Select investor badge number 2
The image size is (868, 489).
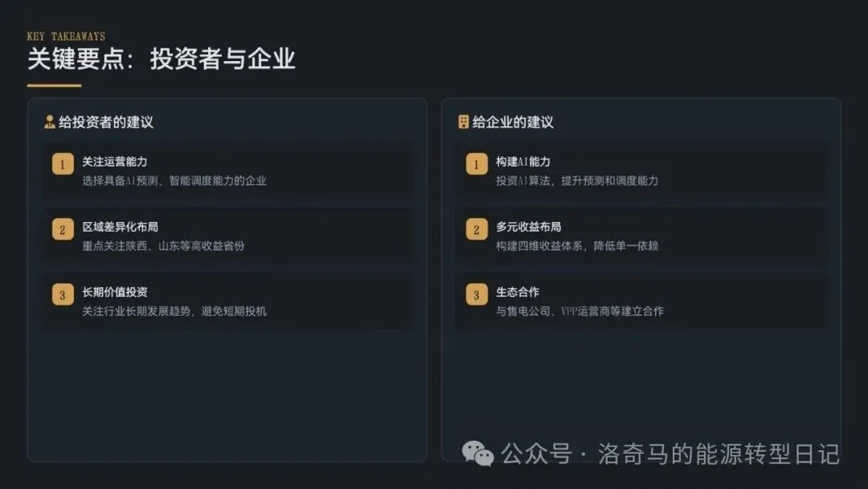pos(63,229)
